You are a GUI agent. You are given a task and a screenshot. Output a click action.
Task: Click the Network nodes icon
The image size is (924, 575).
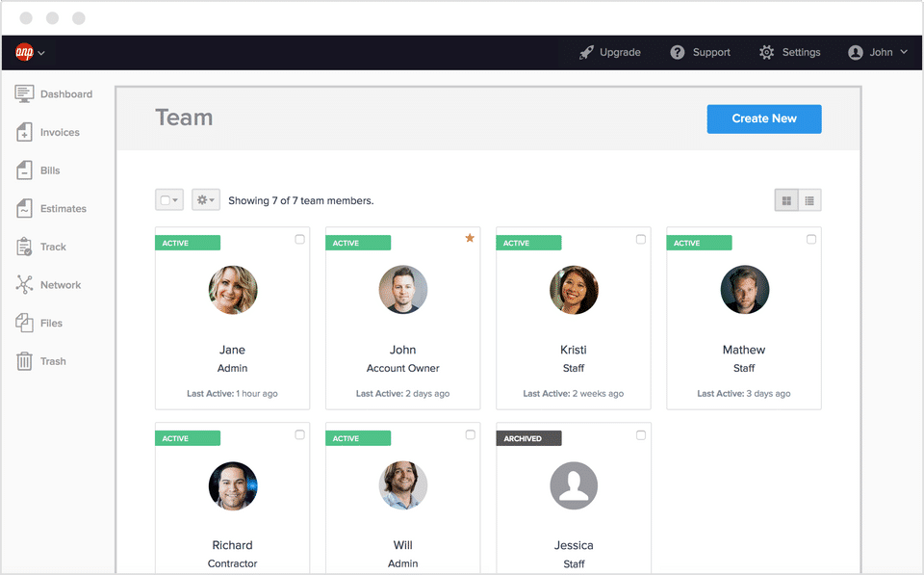[x=24, y=284]
